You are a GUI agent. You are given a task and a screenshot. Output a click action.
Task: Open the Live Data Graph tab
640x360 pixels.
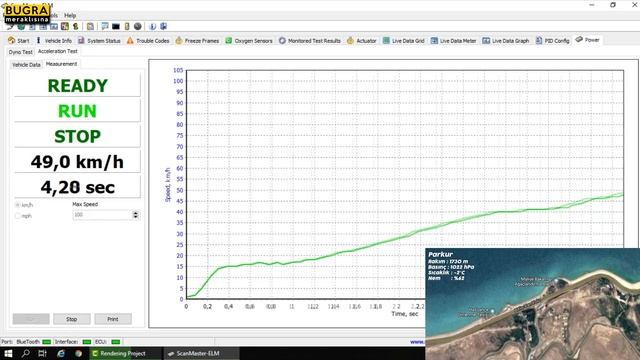[506, 40]
